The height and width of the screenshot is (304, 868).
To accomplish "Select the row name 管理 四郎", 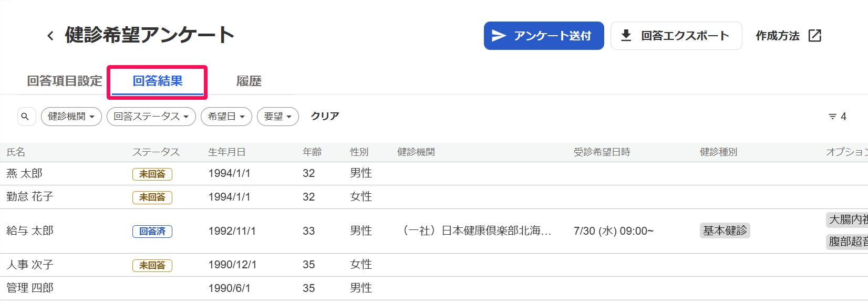I will tap(30, 288).
